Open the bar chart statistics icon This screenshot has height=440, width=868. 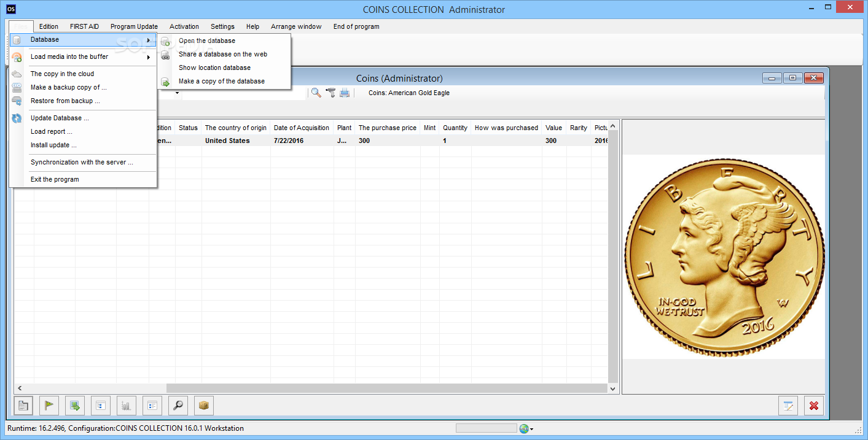point(127,406)
